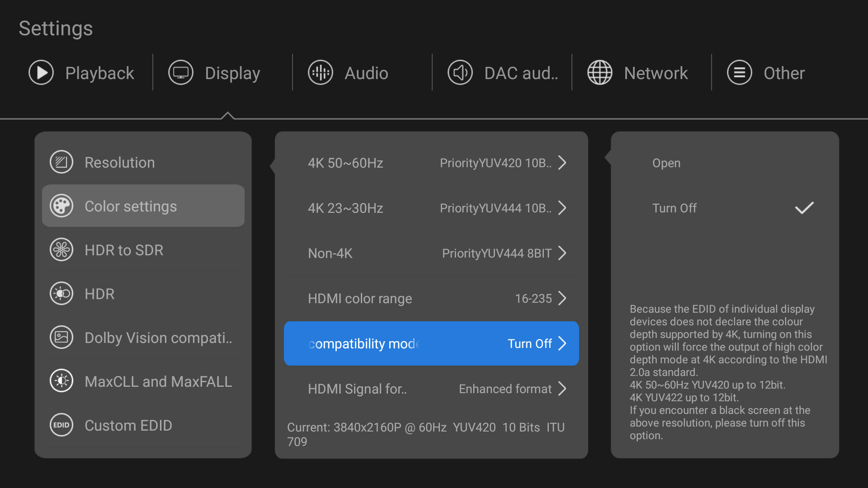Click the MaxCLL and MaxFALL contrast icon

(x=61, y=381)
